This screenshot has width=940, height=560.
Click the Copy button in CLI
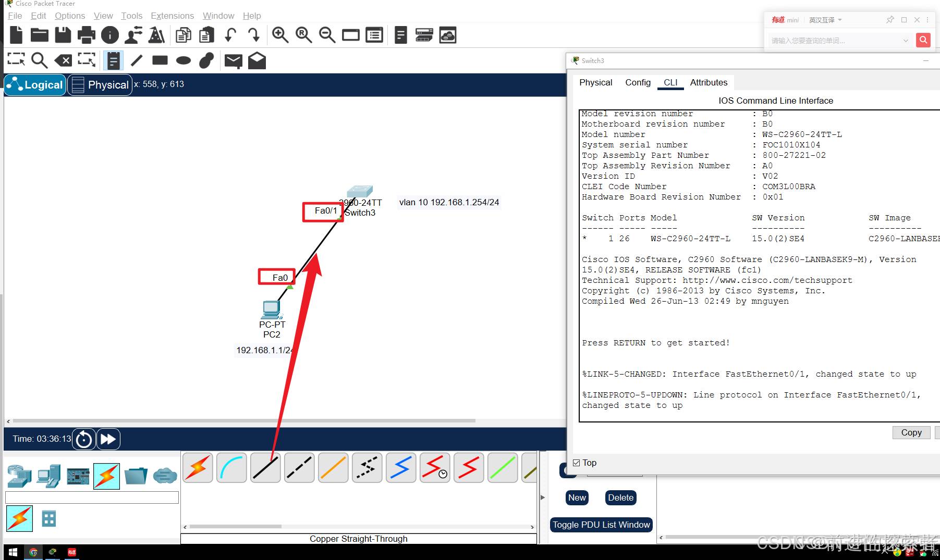pyautogui.click(x=911, y=432)
